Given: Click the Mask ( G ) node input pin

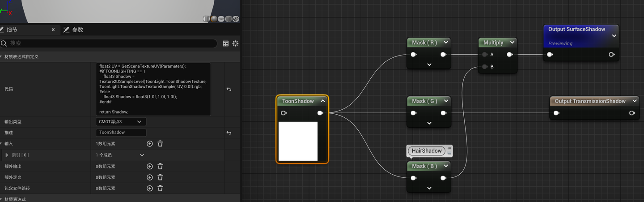Looking at the screenshot, I should [414, 113].
